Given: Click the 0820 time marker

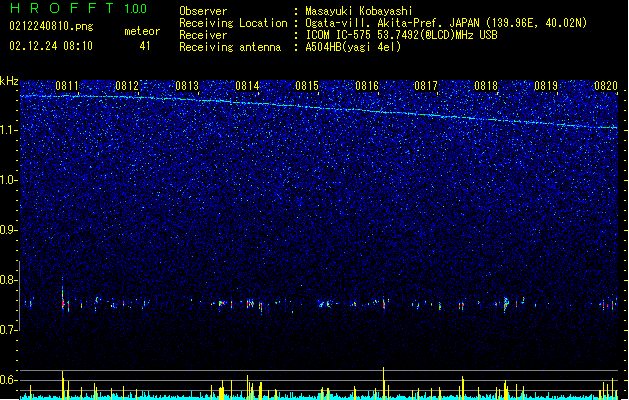Looking at the screenshot, I should (x=606, y=86).
